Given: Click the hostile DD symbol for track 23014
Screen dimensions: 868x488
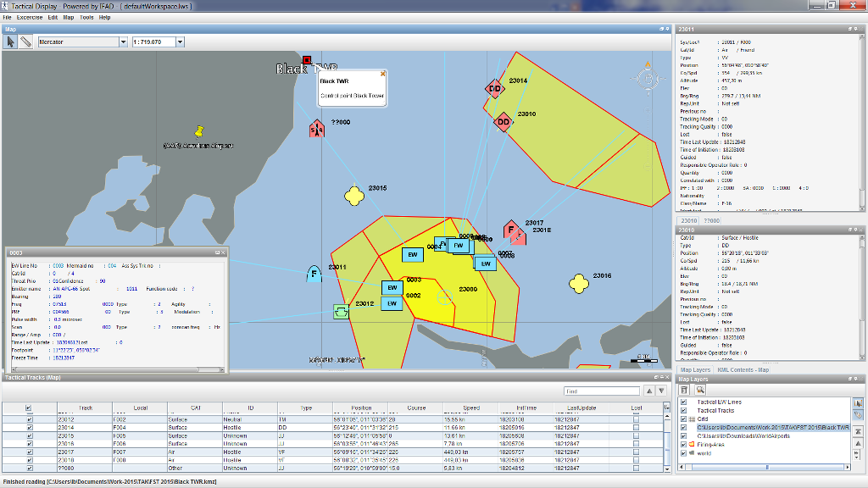Looking at the screenshot, I should [495, 88].
